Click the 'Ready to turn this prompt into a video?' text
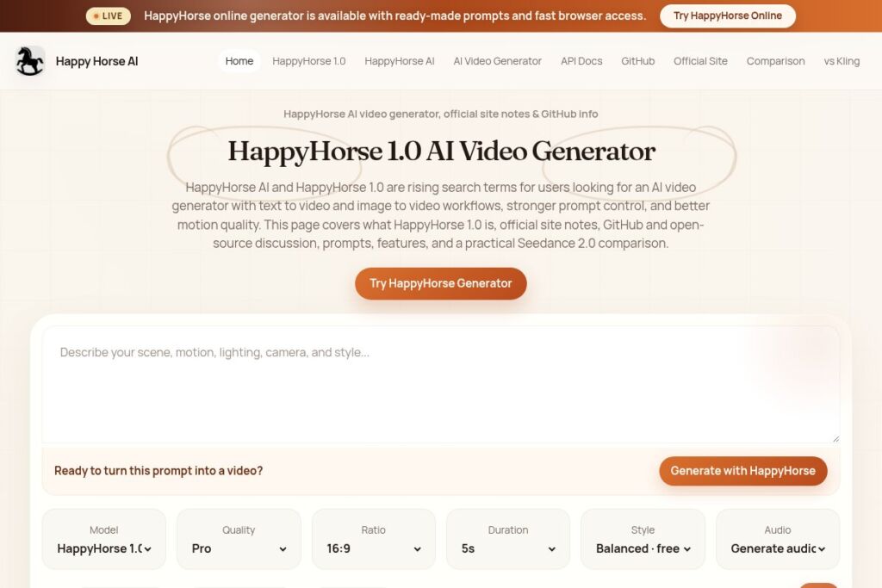Screen dimensions: 882x588 (x=158, y=471)
